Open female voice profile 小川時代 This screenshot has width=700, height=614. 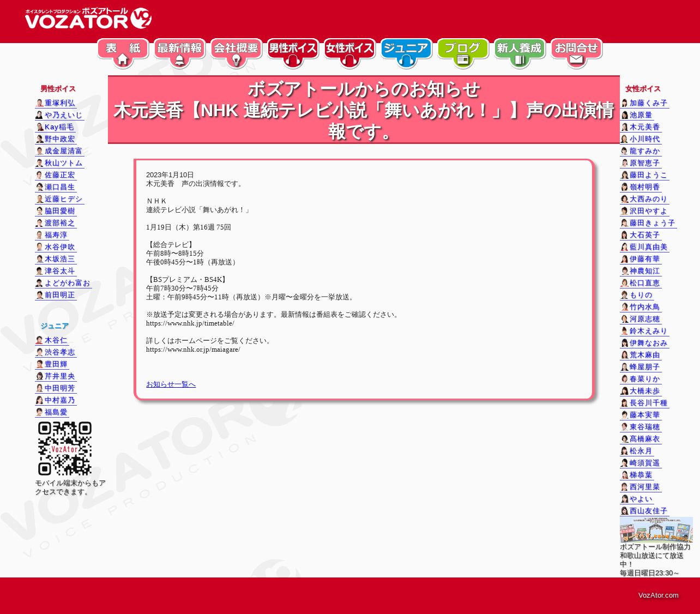click(641, 139)
